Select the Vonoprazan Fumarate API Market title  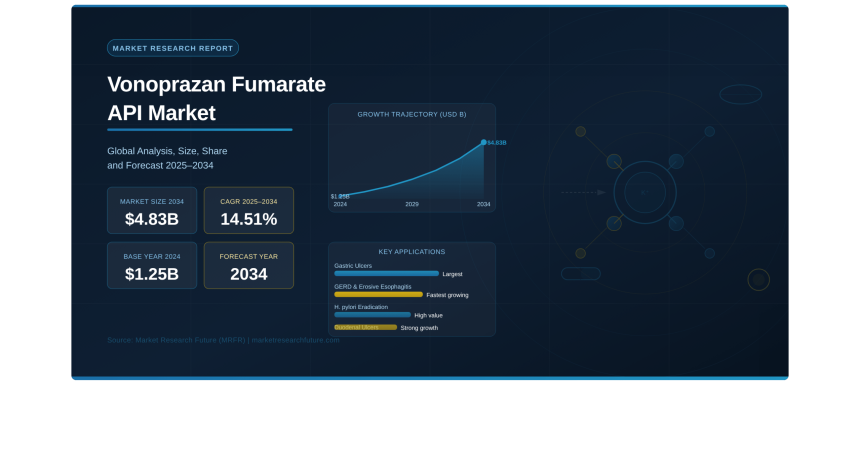click(x=216, y=98)
